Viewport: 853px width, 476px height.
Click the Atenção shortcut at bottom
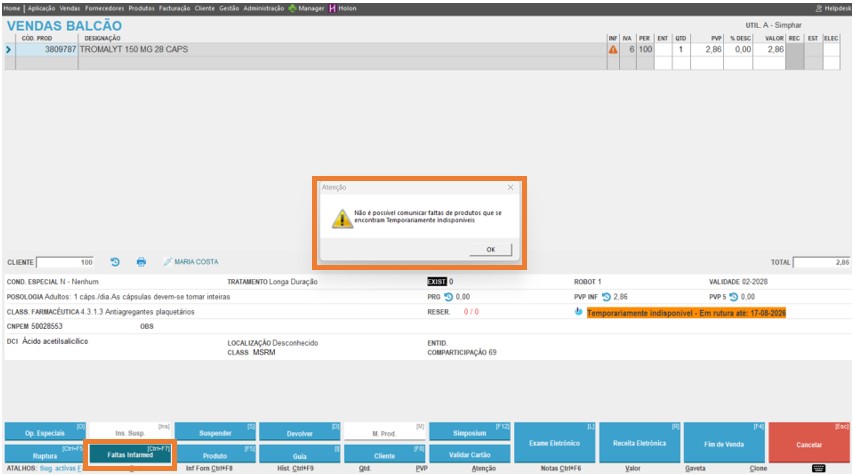pyautogui.click(x=483, y=468)
